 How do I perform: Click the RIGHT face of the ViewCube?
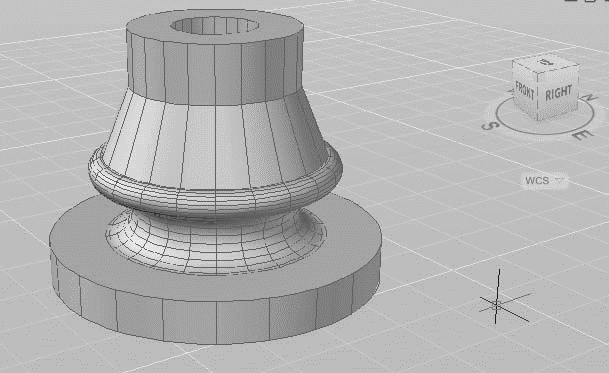[559, 93]
